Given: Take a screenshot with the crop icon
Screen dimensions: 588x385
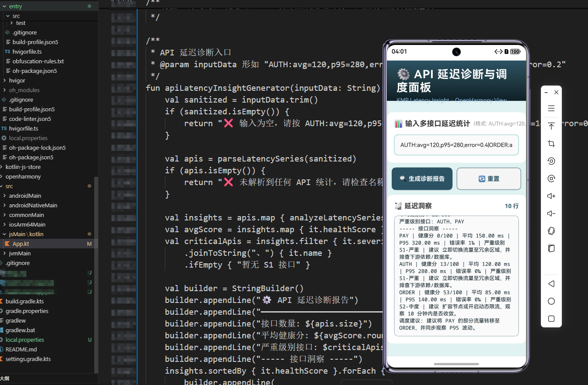Looking at the screenshot, I should (551, 144).
